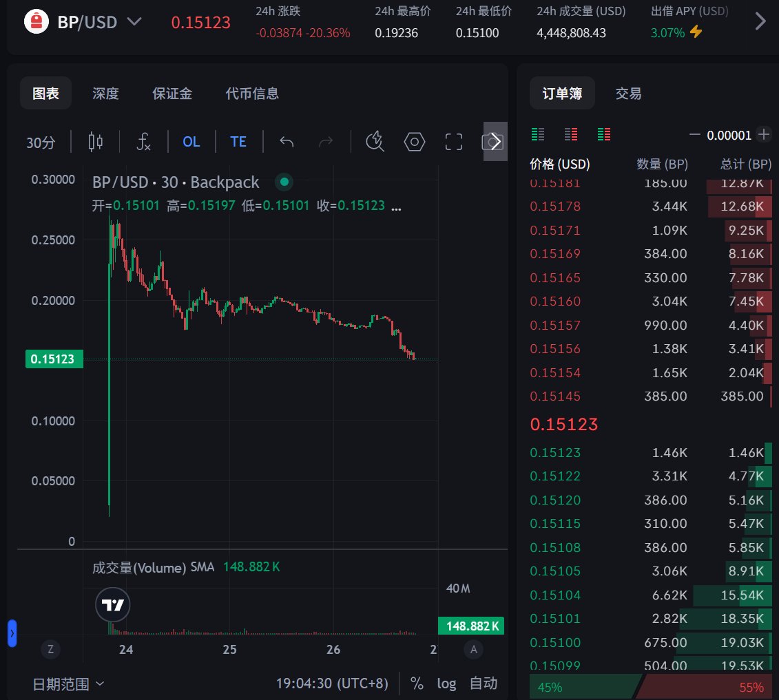
Task: Expand the left drawing toolbar handle
Action: pyautogui.click(x=12, y=633)
